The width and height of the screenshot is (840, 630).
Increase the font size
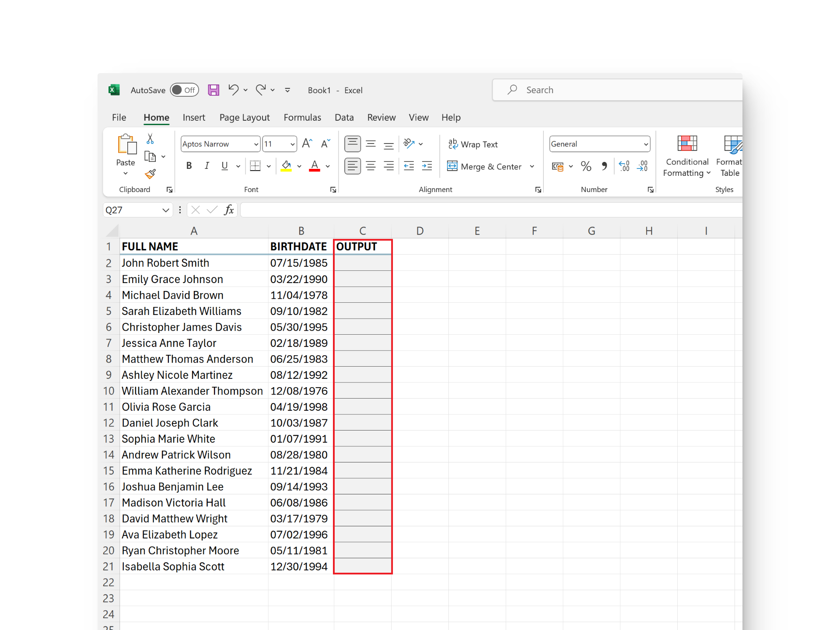(306, 143)
